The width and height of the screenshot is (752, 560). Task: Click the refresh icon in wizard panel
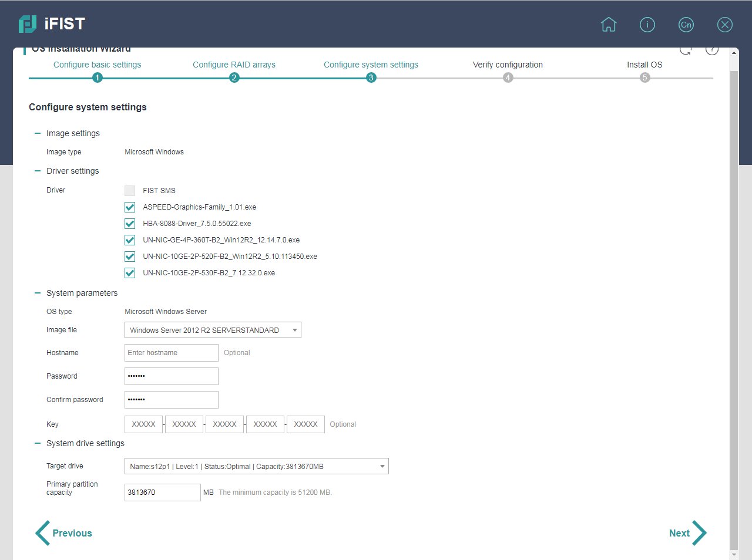(686, 50)
